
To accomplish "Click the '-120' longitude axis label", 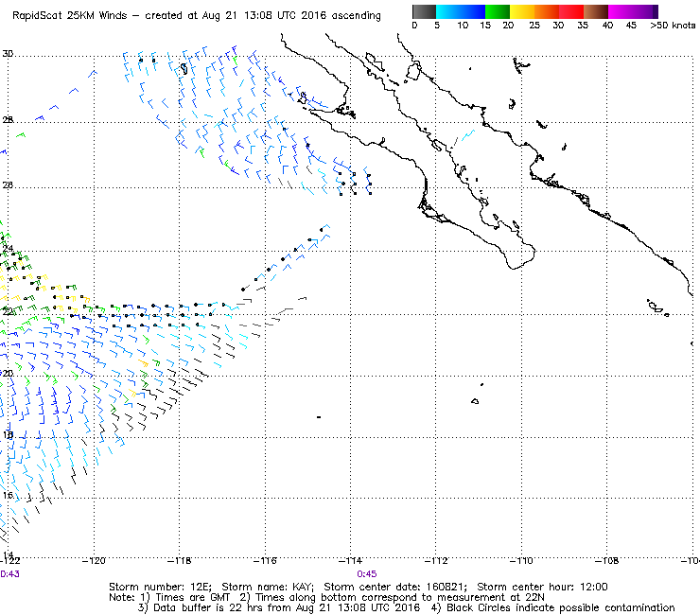I will 95,561.
